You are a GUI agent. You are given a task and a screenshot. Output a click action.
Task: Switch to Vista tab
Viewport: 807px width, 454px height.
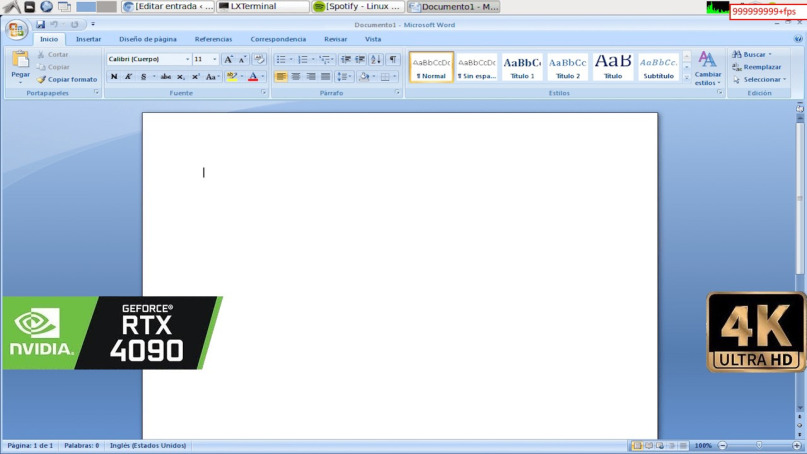pos(373,39)
